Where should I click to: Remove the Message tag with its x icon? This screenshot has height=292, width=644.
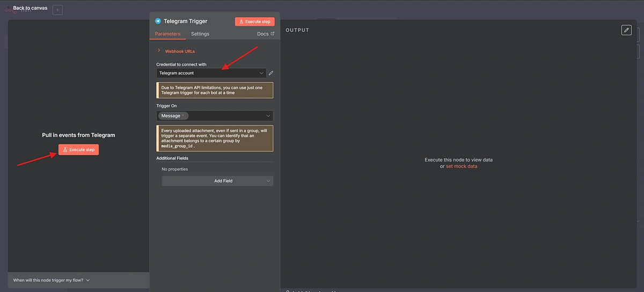pos(183,115)
